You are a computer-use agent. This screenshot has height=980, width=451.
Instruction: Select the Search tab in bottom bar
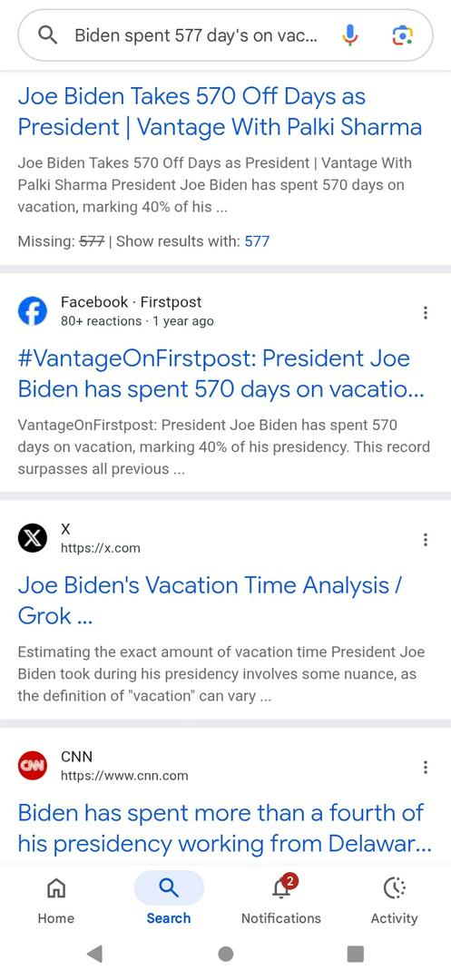(x=169, y=899)
